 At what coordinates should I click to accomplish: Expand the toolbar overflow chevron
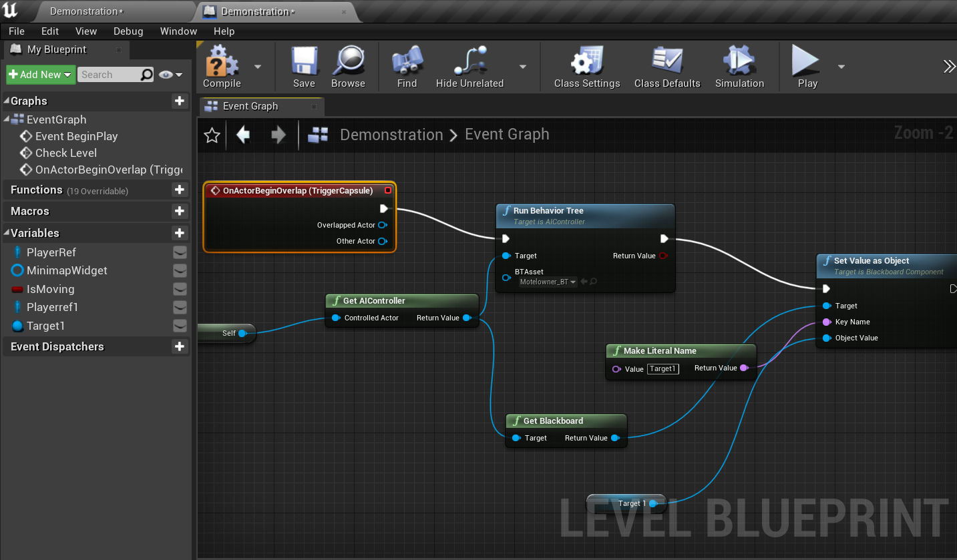coord(949,66)
